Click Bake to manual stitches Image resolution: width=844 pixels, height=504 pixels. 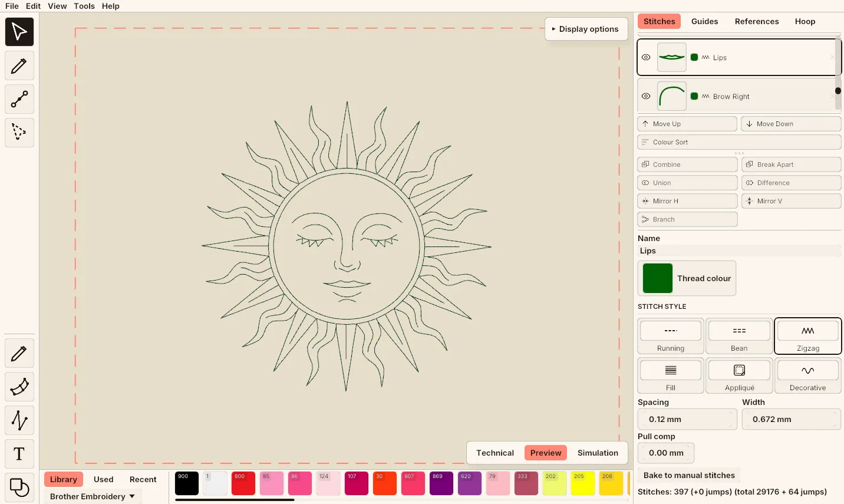(x=689, y=475)
